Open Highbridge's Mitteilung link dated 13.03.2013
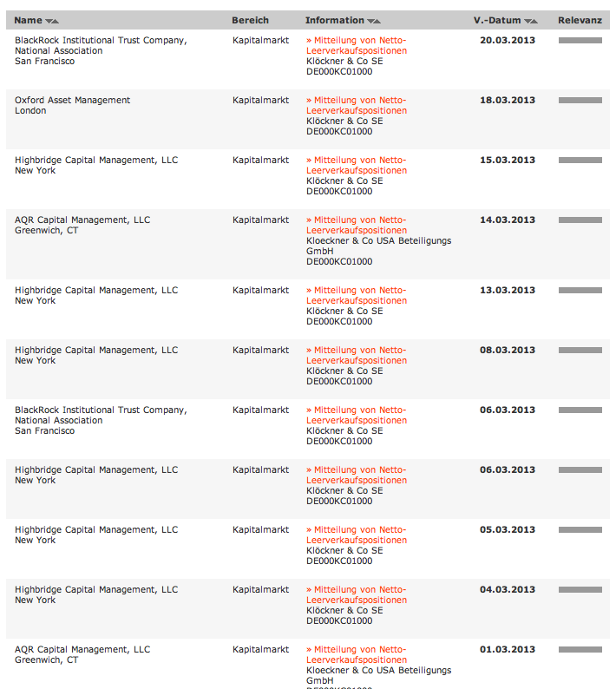The image size is (616, 689). [357, 295]
